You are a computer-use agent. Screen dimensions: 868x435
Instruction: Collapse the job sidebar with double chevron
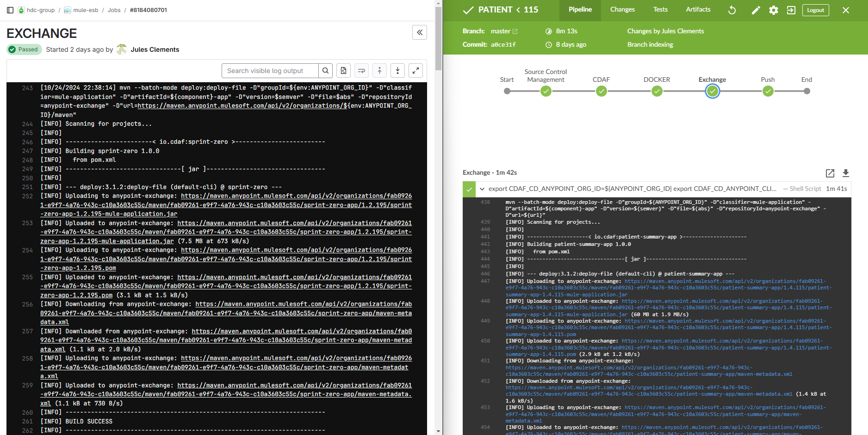tap(420, 32)
